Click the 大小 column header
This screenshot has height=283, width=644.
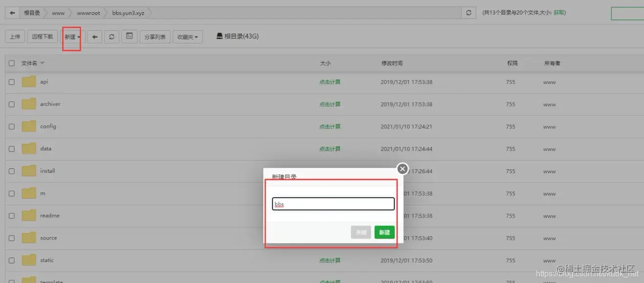coord(325,63)
